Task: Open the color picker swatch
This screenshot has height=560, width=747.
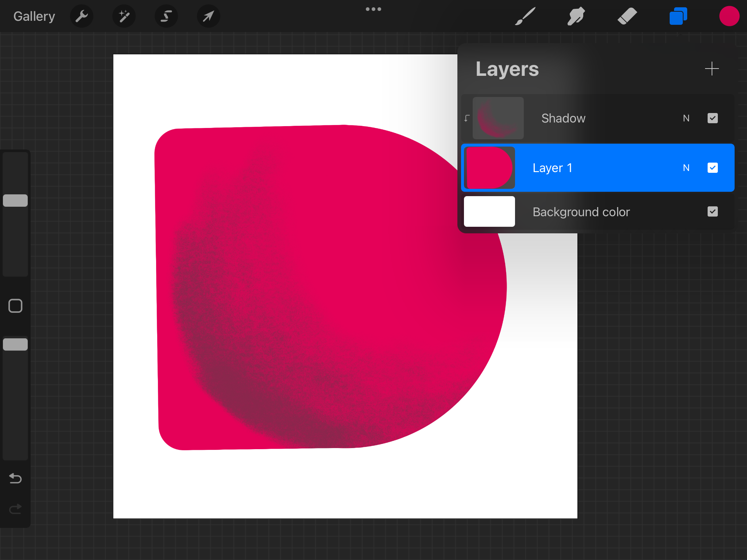Action: pyautogui.click(x=729, y=16)
